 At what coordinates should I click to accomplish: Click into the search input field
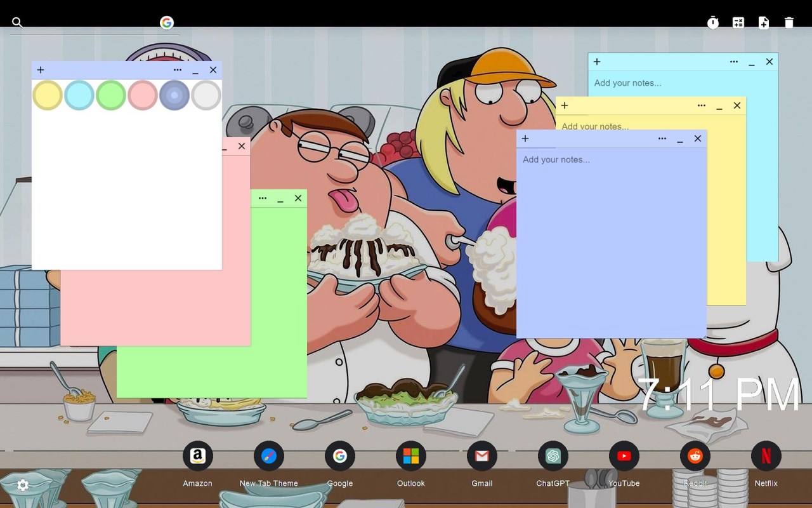(92, 23)
